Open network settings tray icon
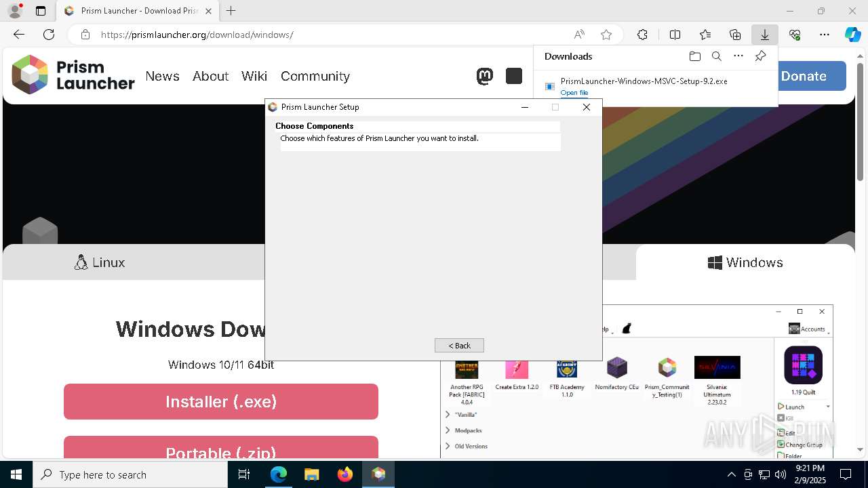Viewport: 868px width, 488px height. click(764, 474)
